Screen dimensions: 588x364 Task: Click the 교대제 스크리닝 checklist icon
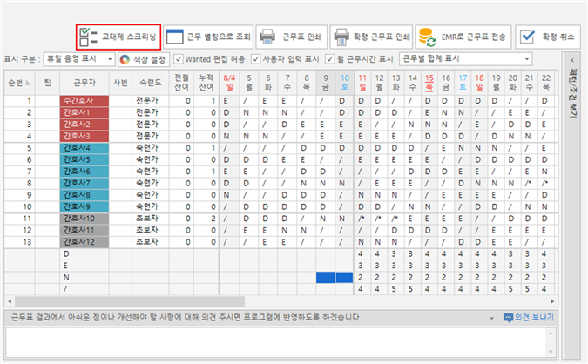click(90, 37)
